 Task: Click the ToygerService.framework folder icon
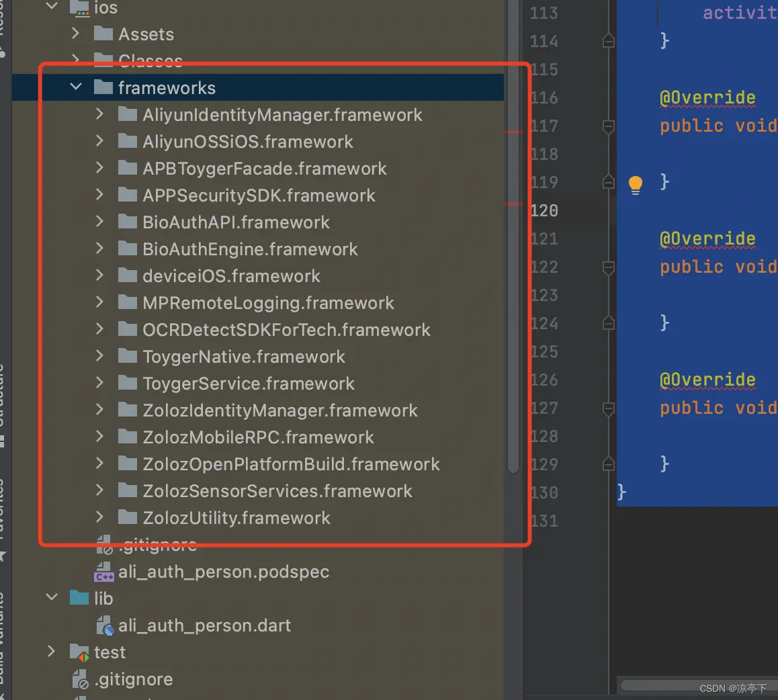pyautogui.click(x=128, y=382)
